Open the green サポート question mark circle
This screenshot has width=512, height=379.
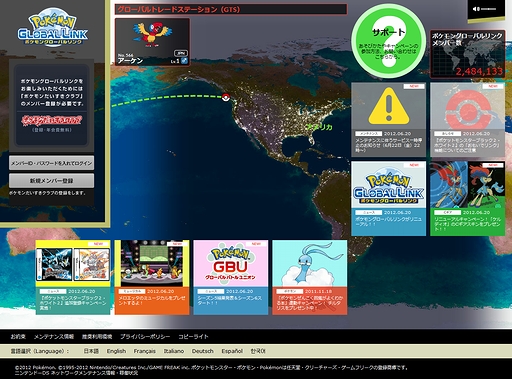click(x=388, y=41)
